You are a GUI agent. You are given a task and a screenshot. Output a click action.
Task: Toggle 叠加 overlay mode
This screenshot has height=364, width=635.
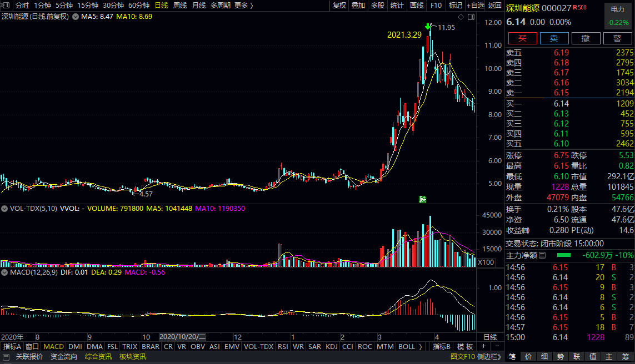pyautogui.click(x=358, y=5)
